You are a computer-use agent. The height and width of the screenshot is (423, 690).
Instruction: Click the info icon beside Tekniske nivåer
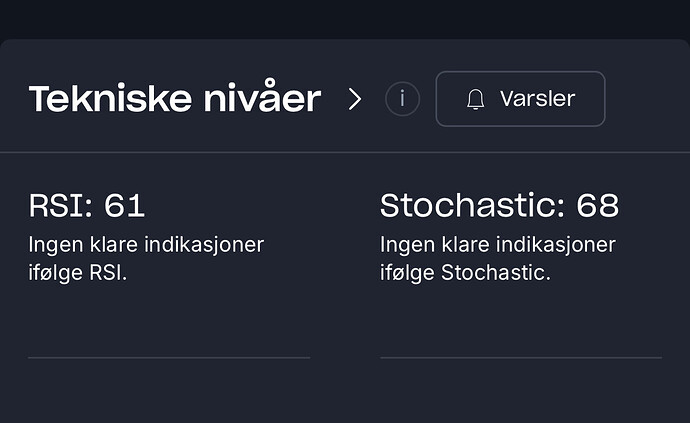coord(402,99)
